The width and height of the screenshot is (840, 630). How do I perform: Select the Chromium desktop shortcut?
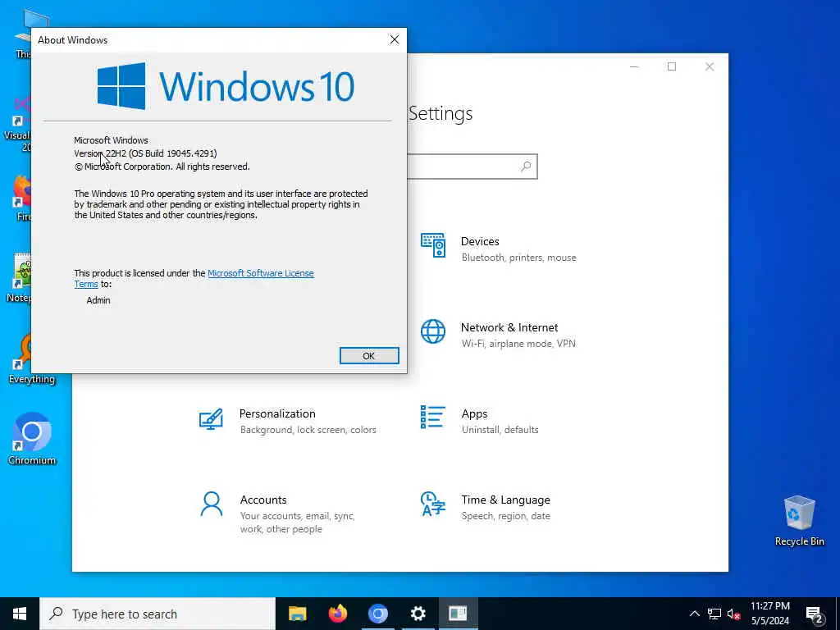tap(32, 438)
